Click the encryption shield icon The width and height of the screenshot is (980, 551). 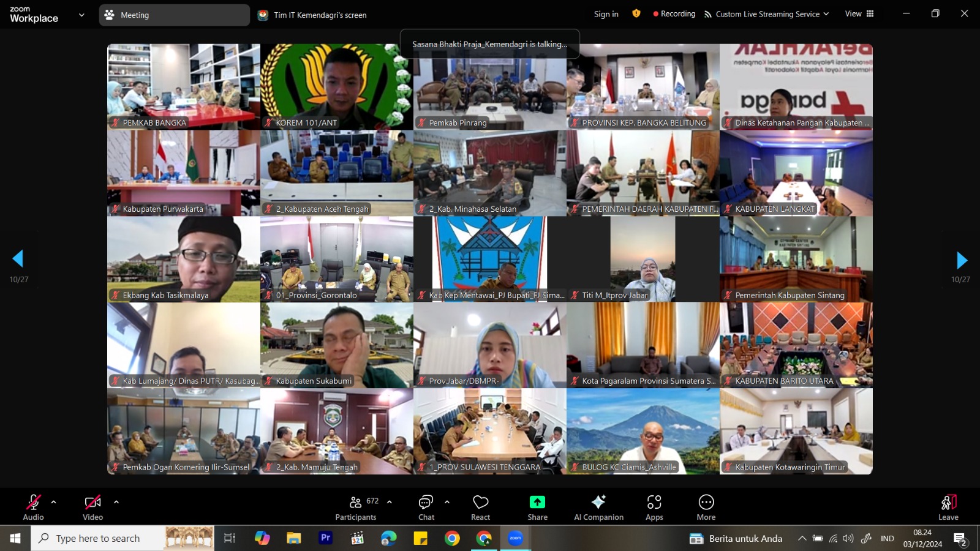[636, 13]
